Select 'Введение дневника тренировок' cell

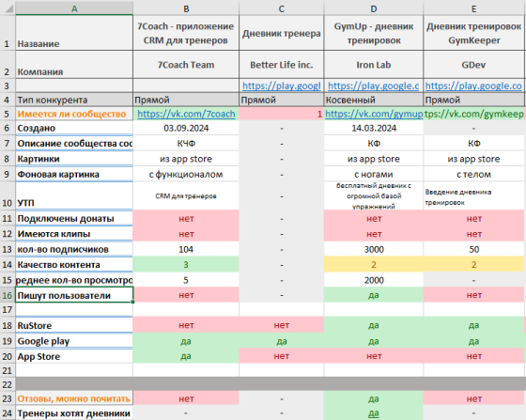pyautogui.click(x=474, y=196)
